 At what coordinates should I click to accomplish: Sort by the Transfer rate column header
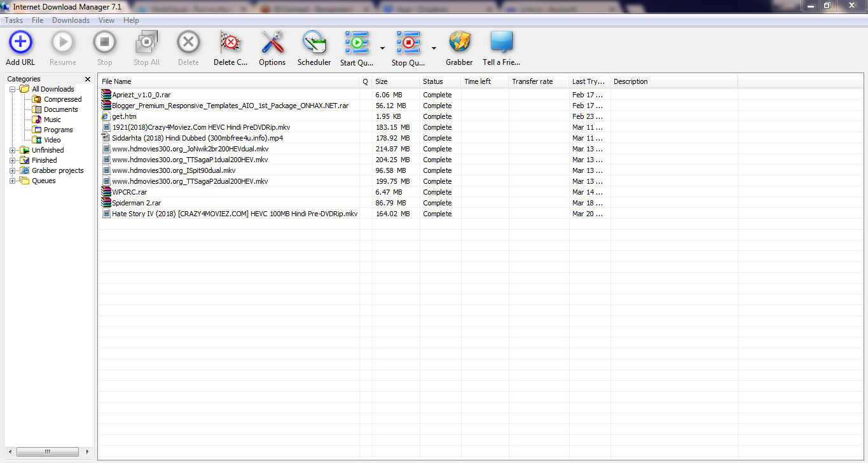(539, 81)
